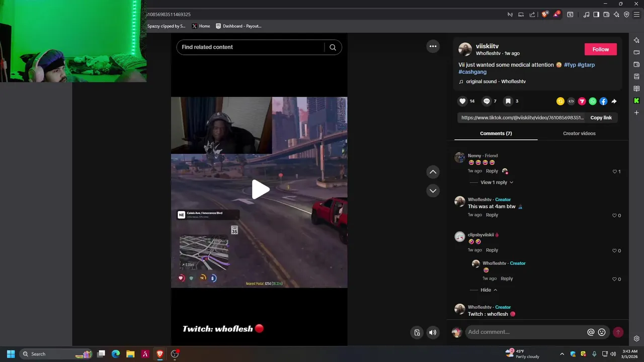This screenshot has height=362, width=644.
Task: Show hidden system tray icons
Action: point(562,354)
